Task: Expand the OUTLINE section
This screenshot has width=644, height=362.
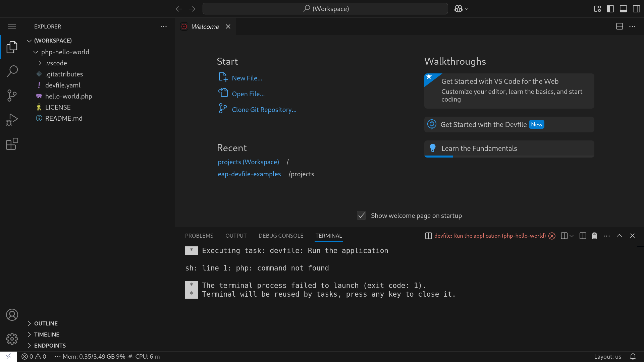Action: pyautogui.click(x=46, y=323)
